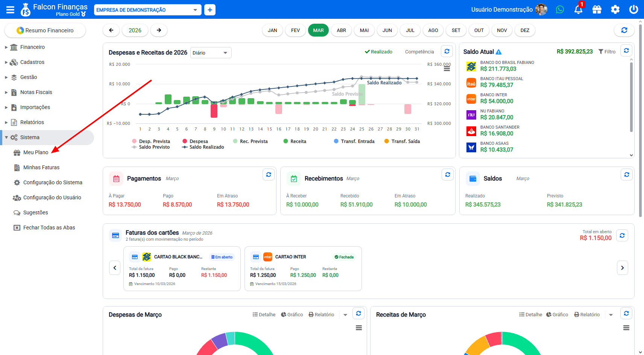This screenshot has height=355, width=644.
Task: Open the EMPRESA DE DEMONSTRAÇÃO company dropdown
Action: (x=148, y=10)
